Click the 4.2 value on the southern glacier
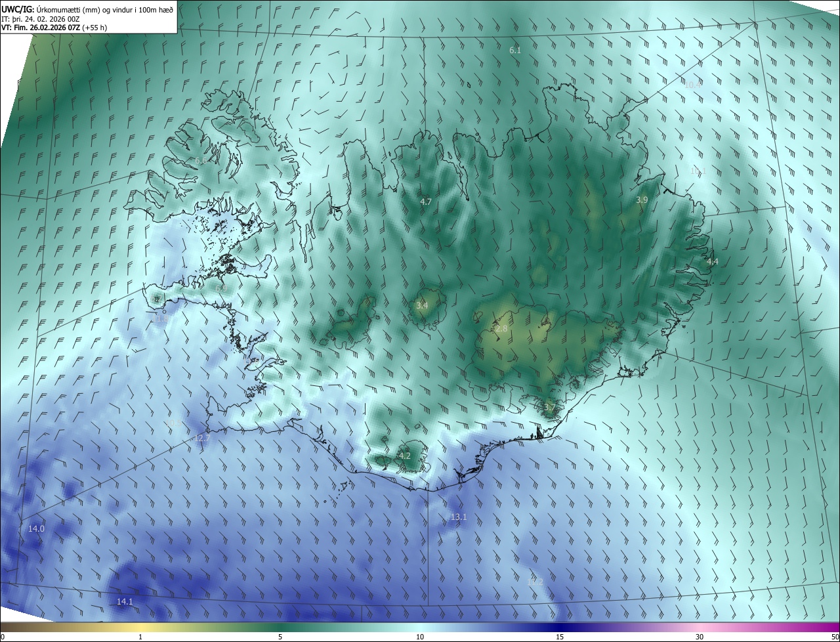Image resolution: width=840 pixels, height=642 pixels. (405, 456)
